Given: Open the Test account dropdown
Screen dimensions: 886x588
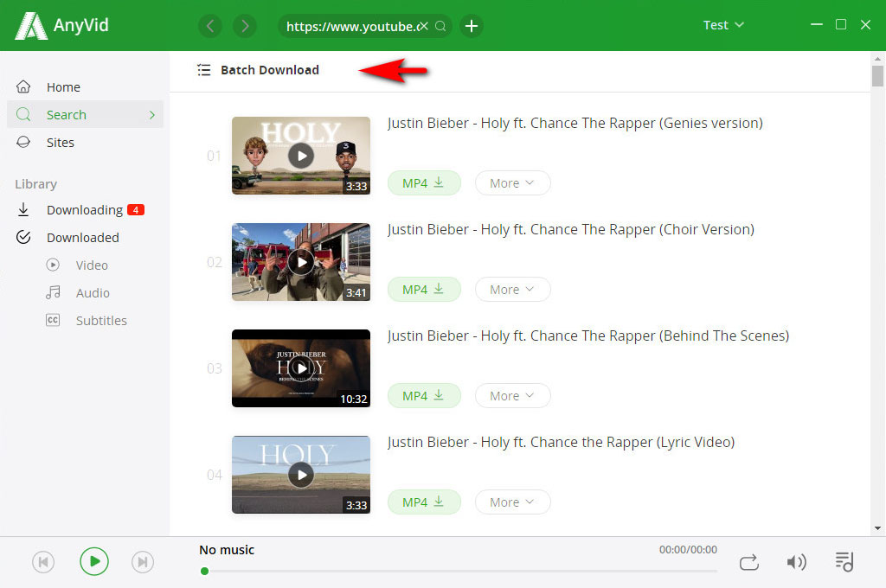Looking at the screenshot, I should click(723, 25).
